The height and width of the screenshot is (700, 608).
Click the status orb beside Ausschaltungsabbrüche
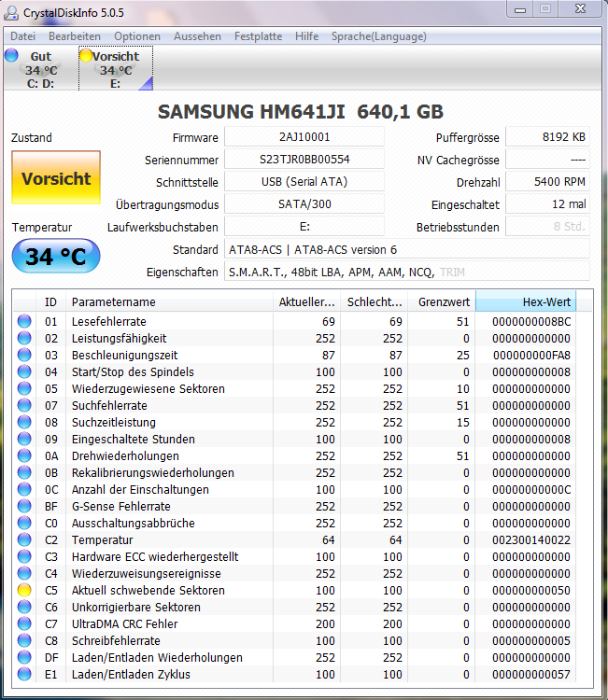pyautogui.click(x=24, y=523)
